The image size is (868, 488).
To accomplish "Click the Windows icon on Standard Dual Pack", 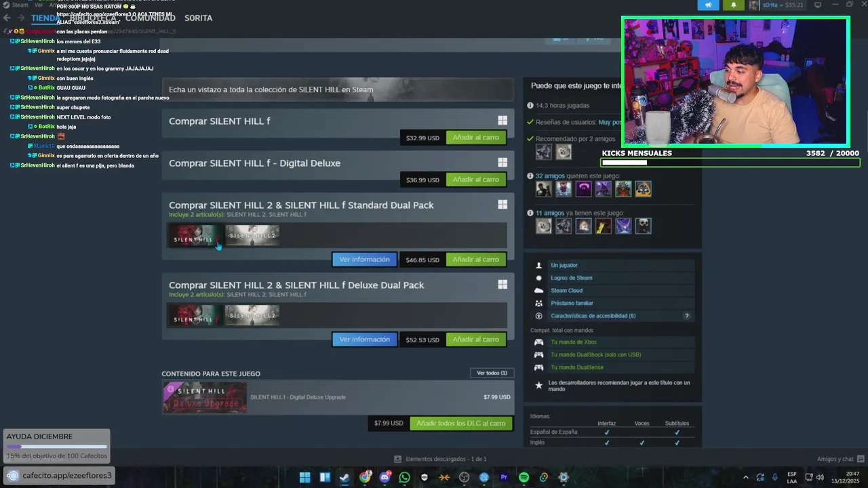I will (502, 205).
